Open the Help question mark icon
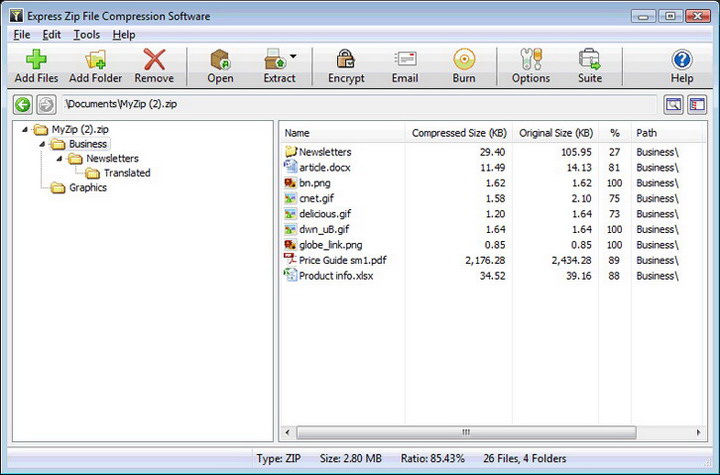The width and height of the screenshot is (720, 475). (x=682, y=59)
